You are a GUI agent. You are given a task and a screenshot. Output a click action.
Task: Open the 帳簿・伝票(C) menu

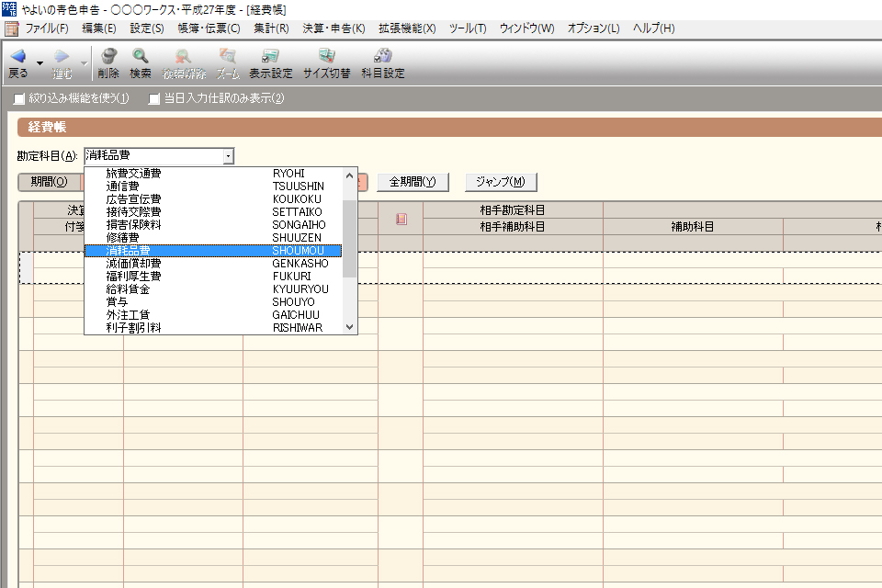click(209, 28)
